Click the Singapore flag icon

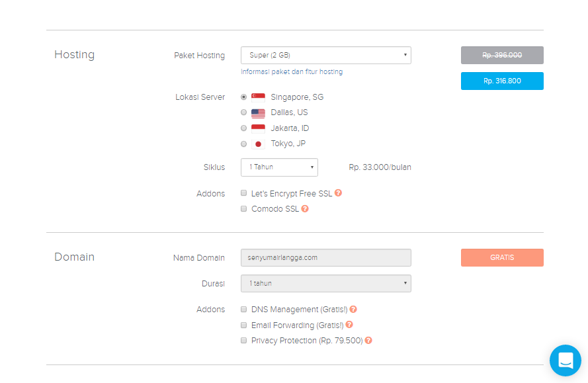click(x=258, y=97)
